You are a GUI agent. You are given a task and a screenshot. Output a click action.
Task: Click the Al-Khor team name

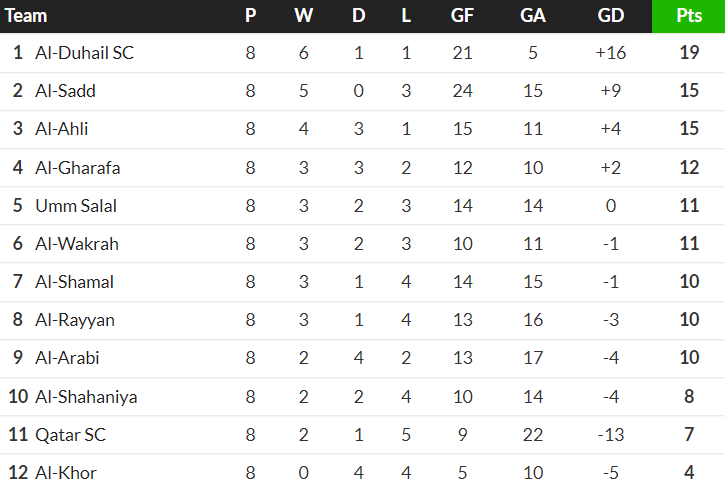(x=65, y=473)
